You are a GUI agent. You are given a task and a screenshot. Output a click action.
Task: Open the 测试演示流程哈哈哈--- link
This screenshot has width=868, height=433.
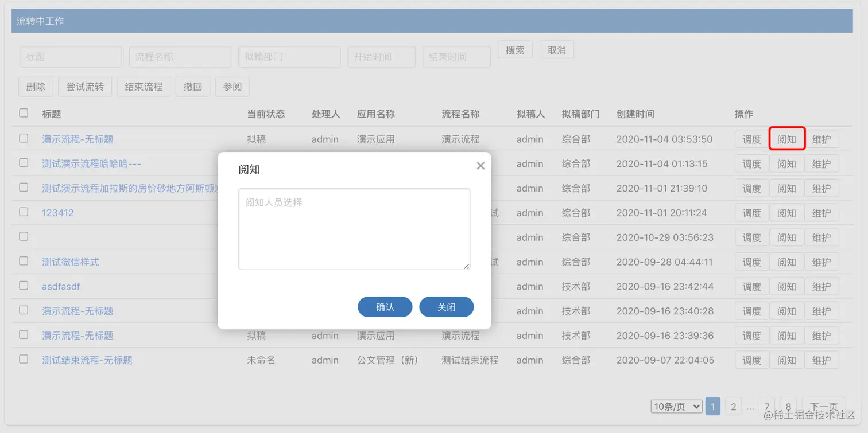pos(91,164)
